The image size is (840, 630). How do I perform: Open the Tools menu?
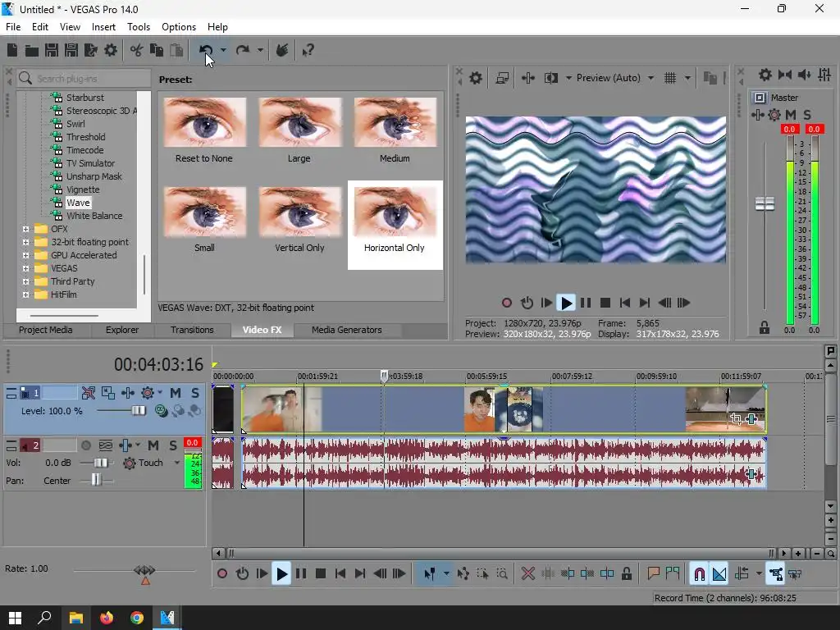(x=138, y=27)
